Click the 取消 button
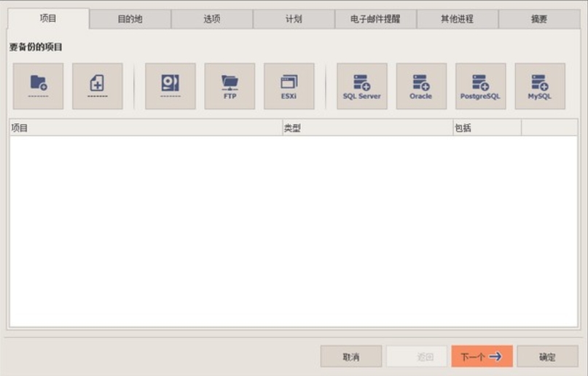 click(x=351, y=356)
